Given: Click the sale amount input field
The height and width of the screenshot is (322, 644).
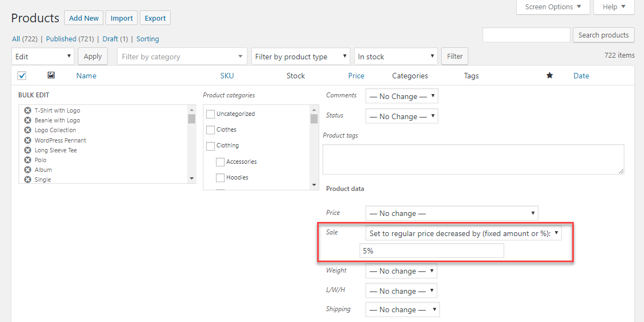Looking at the screenshot, I should click(x=432, y=251).
